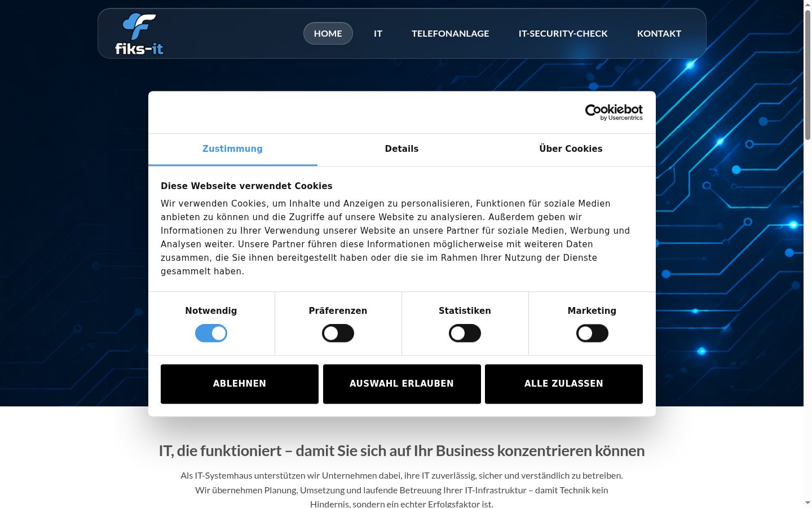Enable the Präferenzen cookie switch
Screen dimensions: 812x508
click(338, 333)
